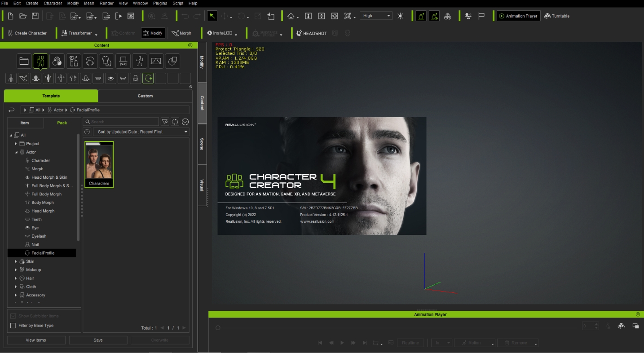Go back with the return arrow
644x353 pixels.
coord(12,110)
